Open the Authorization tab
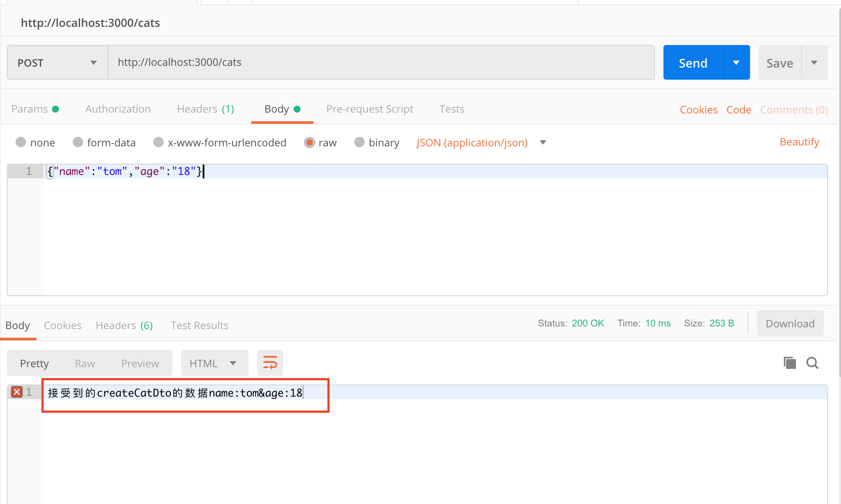 (118, 109)
